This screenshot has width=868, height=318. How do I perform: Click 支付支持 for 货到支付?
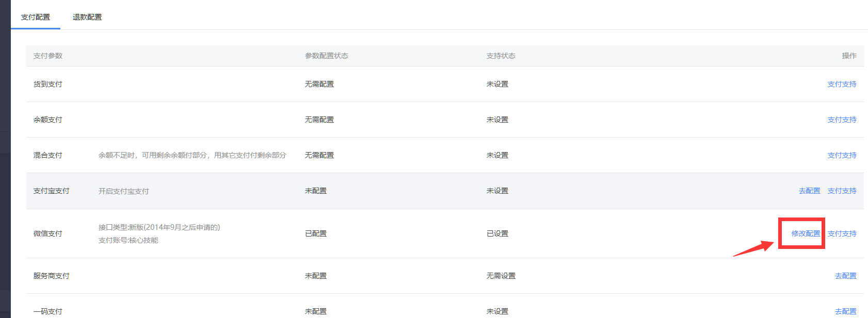coord(842,84)
